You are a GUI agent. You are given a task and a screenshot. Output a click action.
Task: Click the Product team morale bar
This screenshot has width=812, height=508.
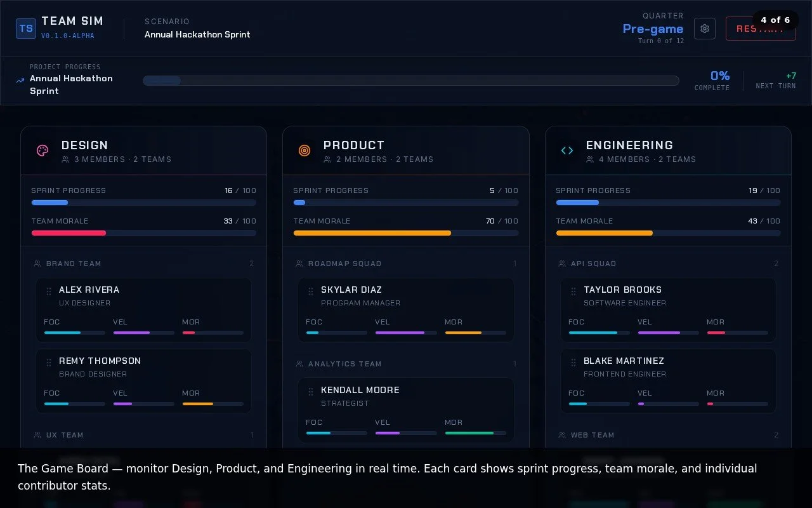click(x=406, y=233)
